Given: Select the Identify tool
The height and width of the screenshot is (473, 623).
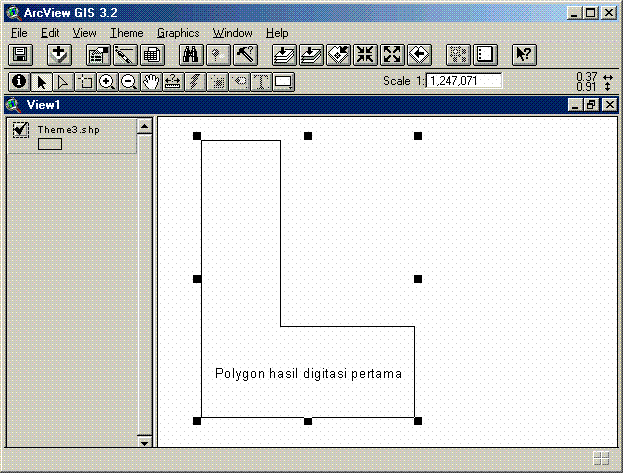Looking at the screenshot, I should pyautogui.click(x=19, y=82).
